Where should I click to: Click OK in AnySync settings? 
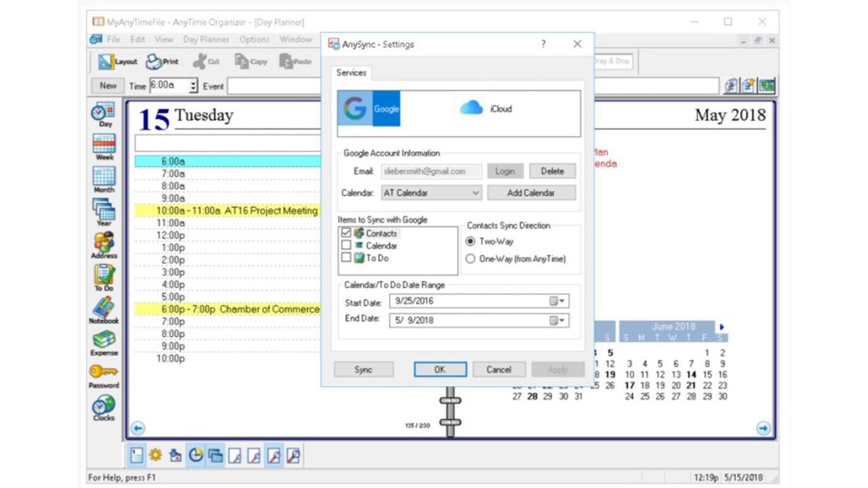tap(440, 369)
